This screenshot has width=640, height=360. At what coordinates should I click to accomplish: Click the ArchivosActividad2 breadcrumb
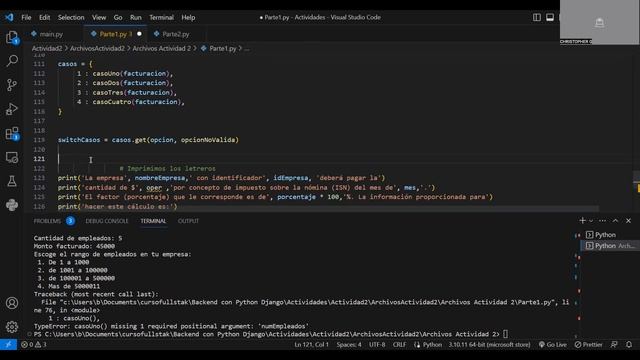tap(97, 48)
